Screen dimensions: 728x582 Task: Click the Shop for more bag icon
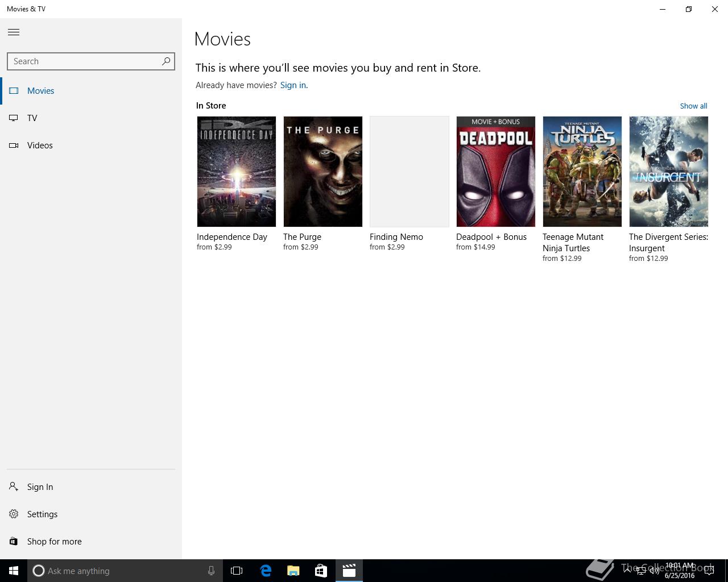tap(14, 541)
